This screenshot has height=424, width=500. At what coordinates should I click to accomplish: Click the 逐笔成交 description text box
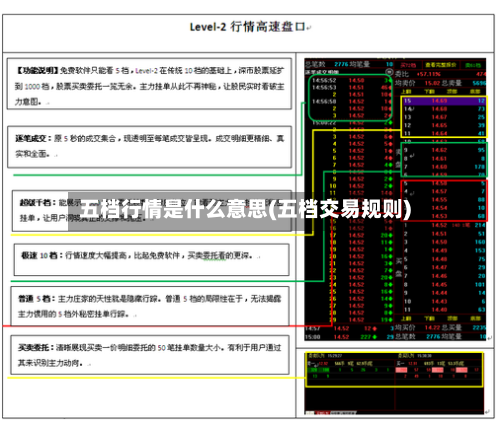pyautogui.click(x=149, y=147)
